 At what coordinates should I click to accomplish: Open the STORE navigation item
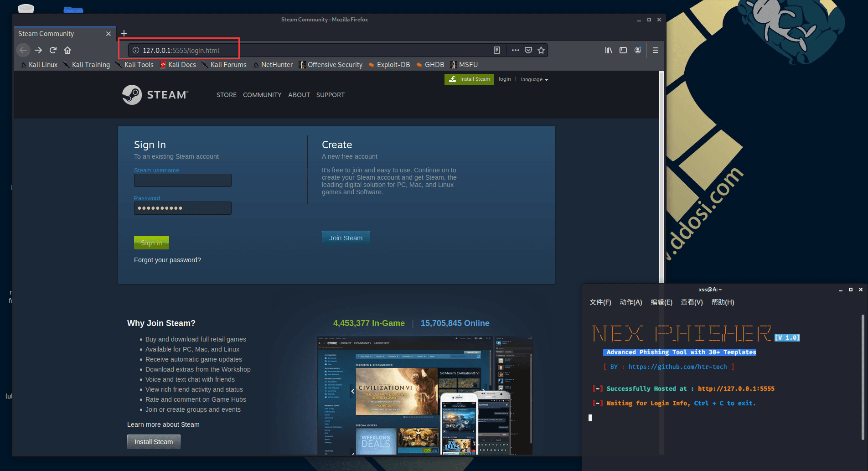(x=227, y=95)
